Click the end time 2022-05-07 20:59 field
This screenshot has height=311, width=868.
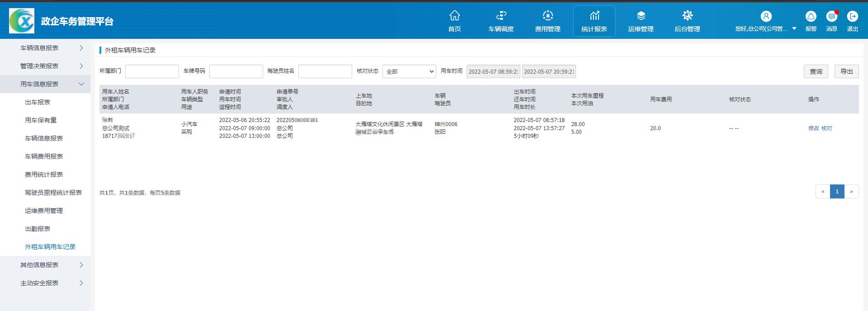549,71
